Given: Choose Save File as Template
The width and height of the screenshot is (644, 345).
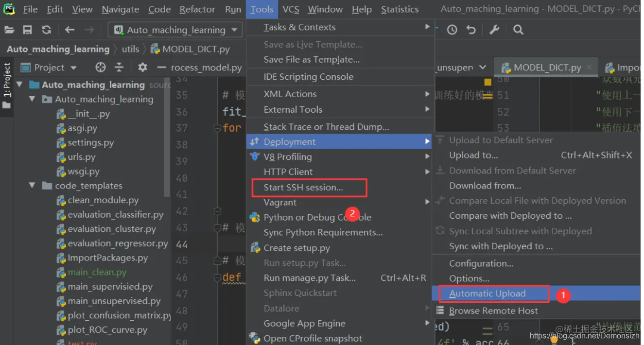Looking at the screenshot, I should tap(340, 60).
